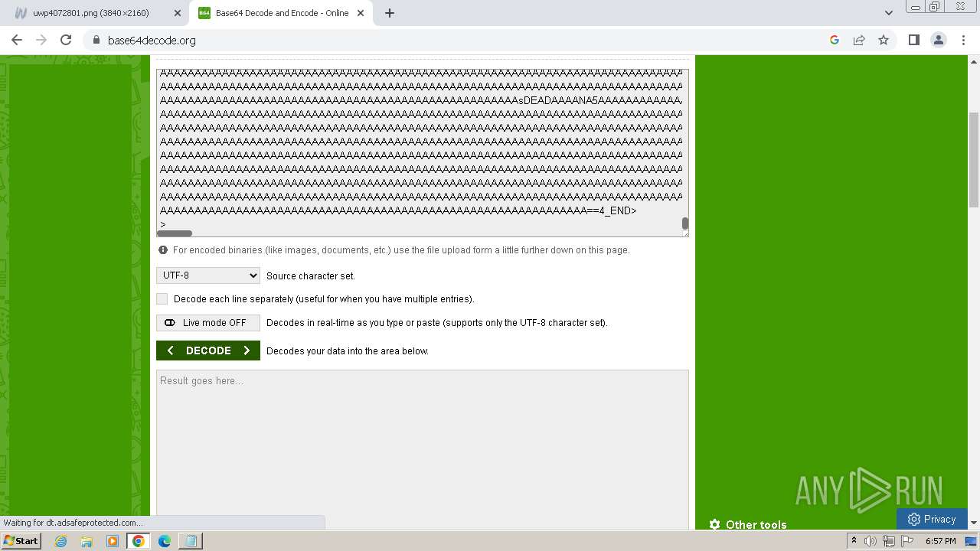Toggle Live mode OFF switch

[x=208, y=323]
